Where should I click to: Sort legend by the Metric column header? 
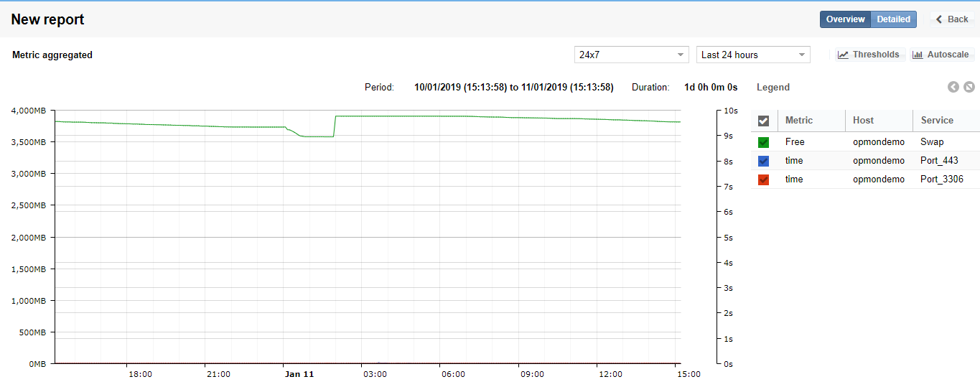(x=799, y=121)
